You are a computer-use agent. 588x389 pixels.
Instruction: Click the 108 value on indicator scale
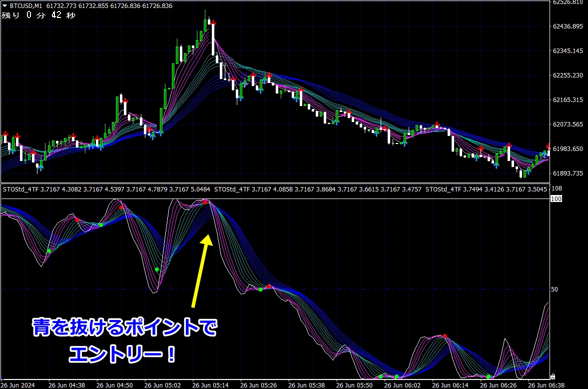[x=557, y=188]
